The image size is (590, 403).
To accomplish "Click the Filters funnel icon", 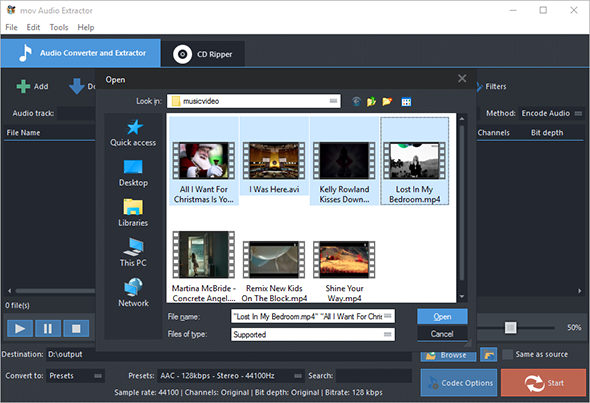I will coord(479,87).
